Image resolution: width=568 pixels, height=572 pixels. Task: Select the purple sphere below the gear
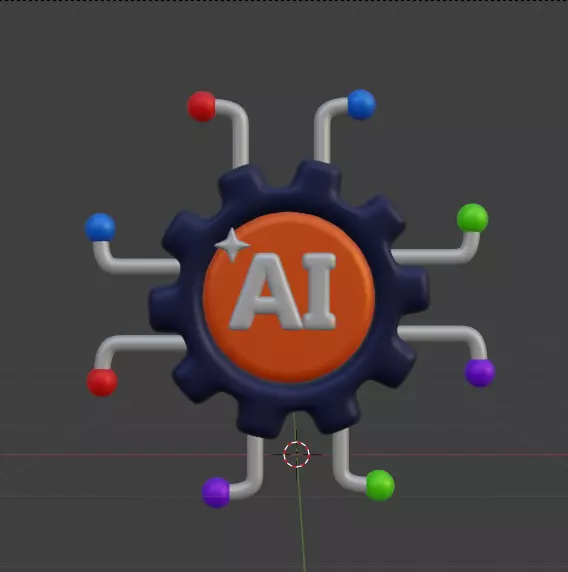point(216,492)
